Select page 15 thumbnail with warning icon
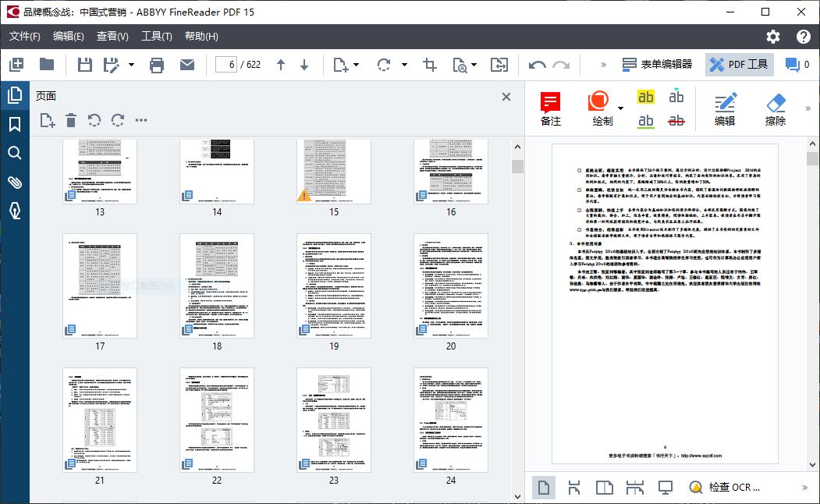The height and width of the screenshot is (504, 820). tap(333, 170)
